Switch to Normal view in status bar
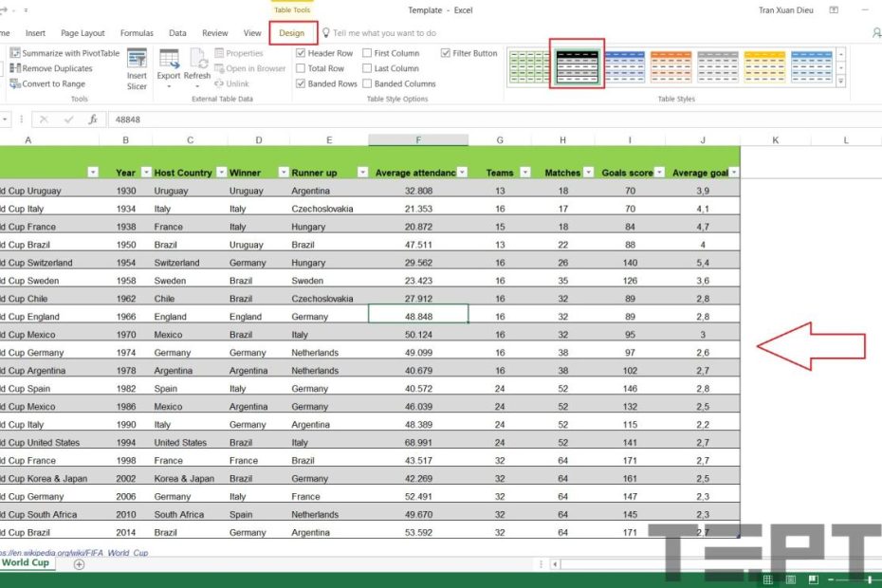Viewport: 882px width, 588px height. click(x=768, y=579)
